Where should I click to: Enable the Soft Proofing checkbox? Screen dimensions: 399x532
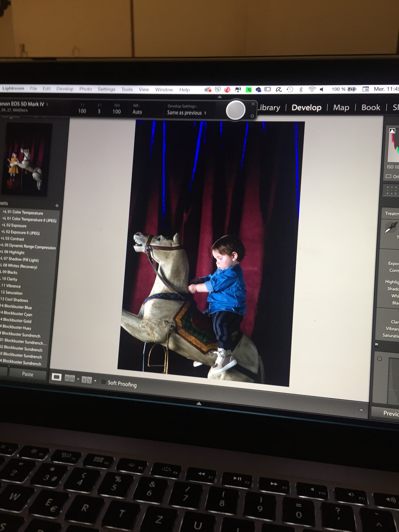pyautogui.click(x=104, y=382)
